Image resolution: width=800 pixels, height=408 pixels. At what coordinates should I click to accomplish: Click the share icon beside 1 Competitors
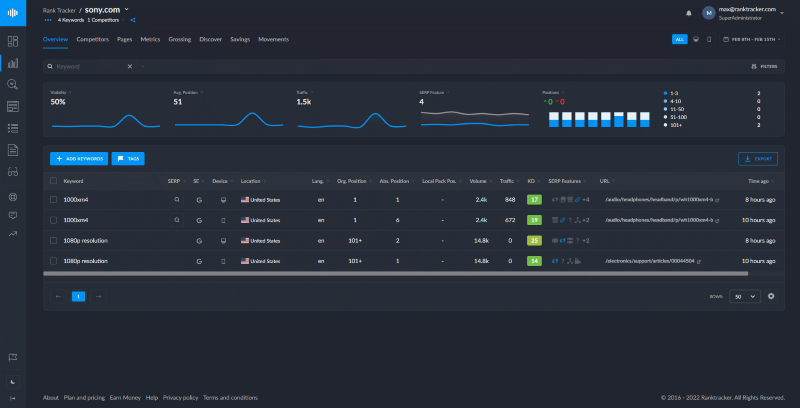pyautogui.click(x=133, y=20)
